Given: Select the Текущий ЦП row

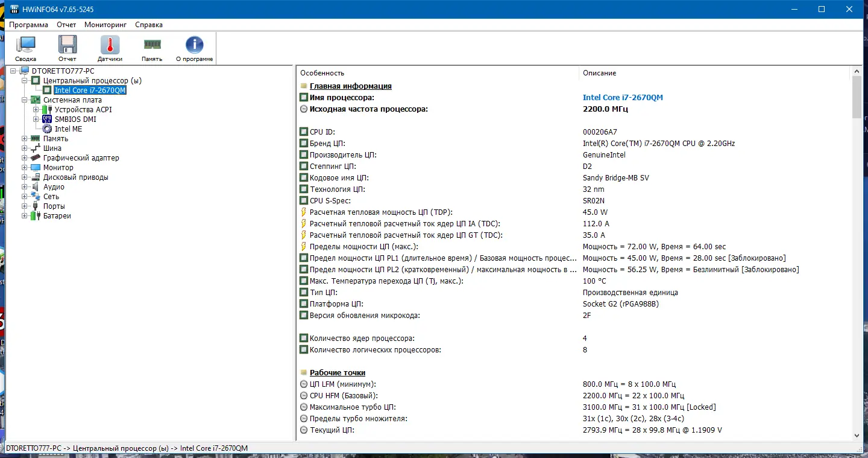Looking at the screenshot, I should [573, 430].
